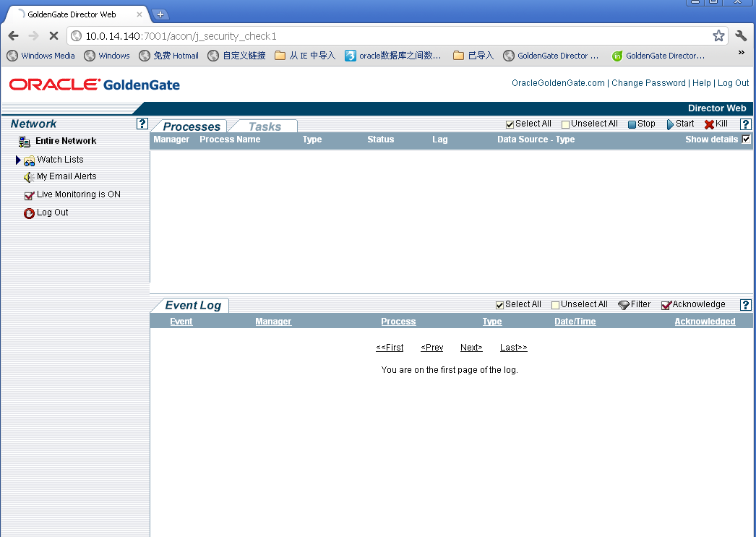The width and height of the screenshot is (756, 537).
Task: Sort event log by Date/Time column
Action: (x=575, y=322)
